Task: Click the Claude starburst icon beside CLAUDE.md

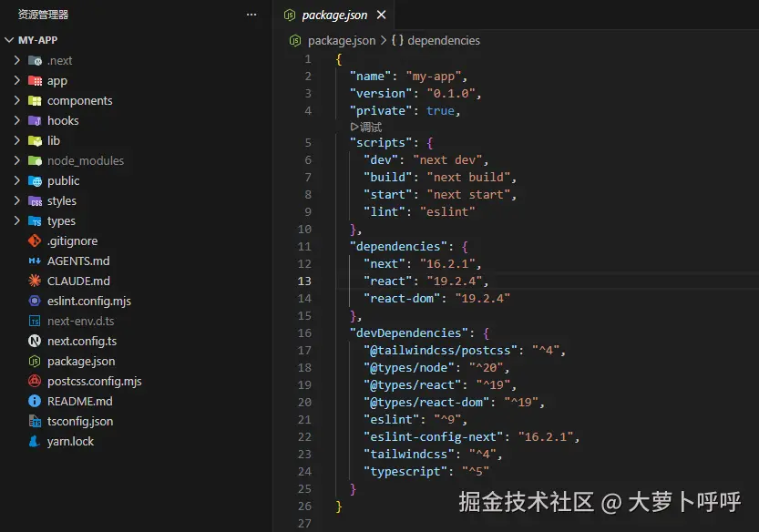Action: coord(35,281)
